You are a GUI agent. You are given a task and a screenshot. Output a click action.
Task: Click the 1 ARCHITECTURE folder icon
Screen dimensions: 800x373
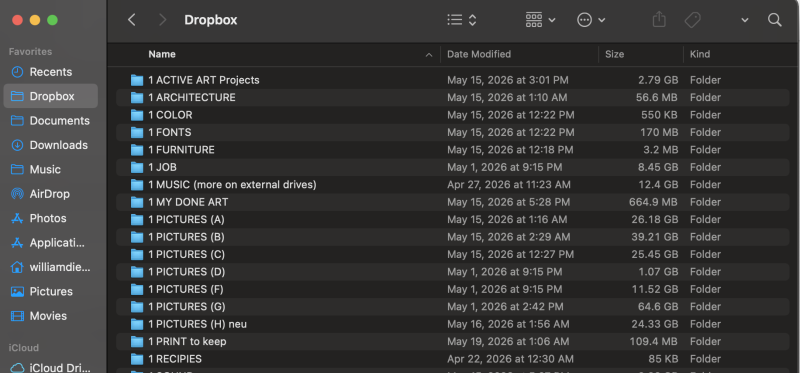tap(137, 97)
